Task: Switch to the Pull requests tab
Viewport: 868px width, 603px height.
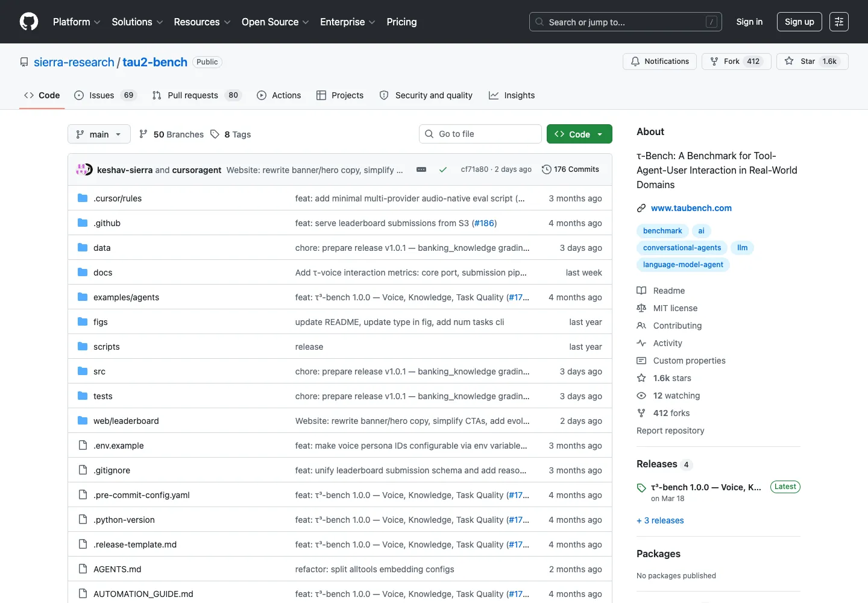Action: 197,95
